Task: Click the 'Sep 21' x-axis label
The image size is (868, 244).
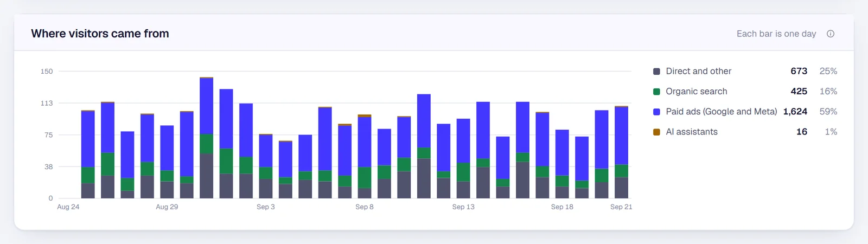Action: tap(621, 207)
